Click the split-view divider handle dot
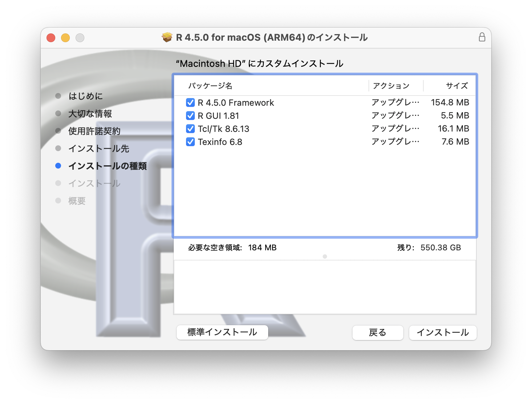532x404 pixels. click(325, 256)
